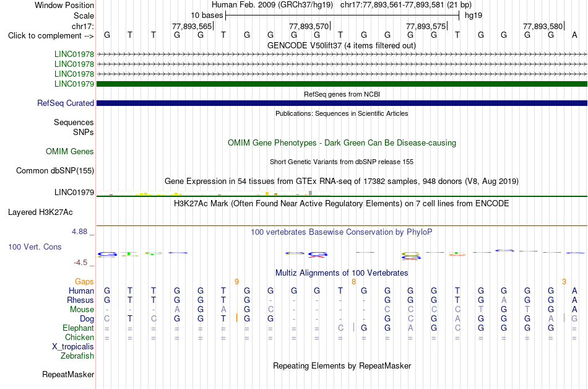The height and width of the screenshot is (389, 588).
Task: Click the X_tropicalis species row label
Action: [73, 347]
